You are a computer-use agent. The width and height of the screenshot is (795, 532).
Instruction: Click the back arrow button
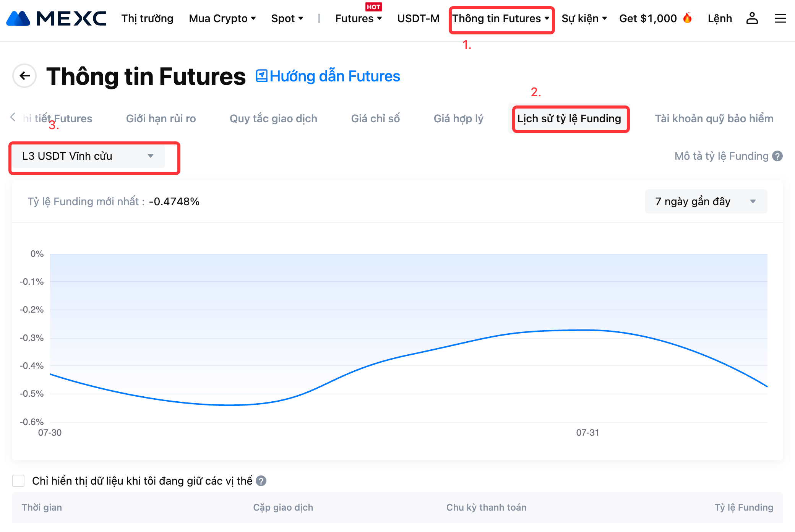tap(24, 76)
